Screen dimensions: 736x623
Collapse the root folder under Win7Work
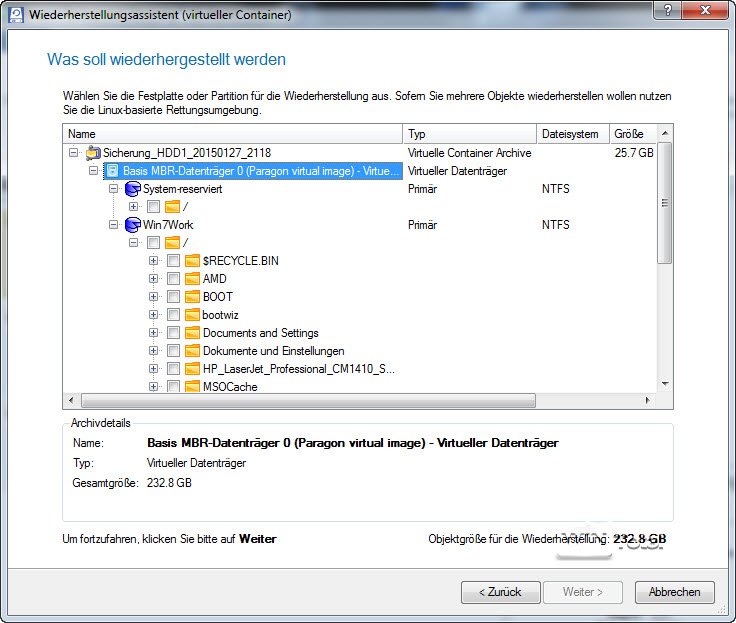click(x=133, y=243)
